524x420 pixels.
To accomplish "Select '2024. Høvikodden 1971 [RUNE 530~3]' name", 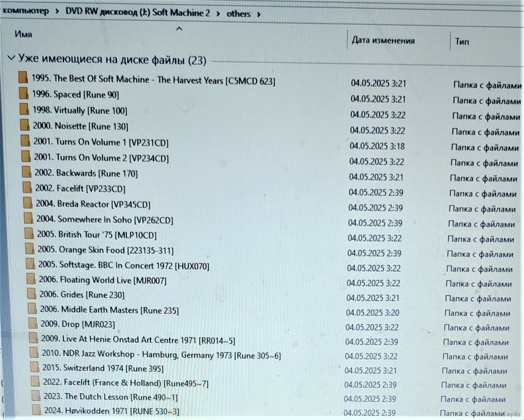I will [x=112, y=411].
